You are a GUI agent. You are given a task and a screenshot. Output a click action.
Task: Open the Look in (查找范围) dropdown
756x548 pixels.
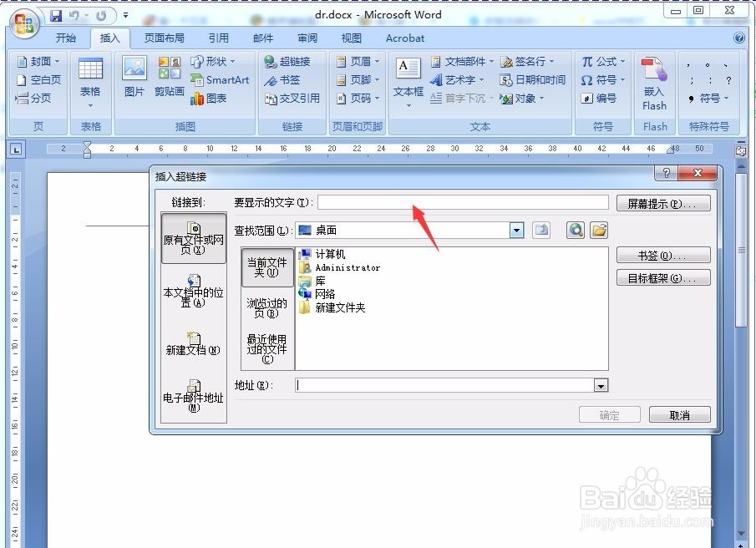point(516,231)
